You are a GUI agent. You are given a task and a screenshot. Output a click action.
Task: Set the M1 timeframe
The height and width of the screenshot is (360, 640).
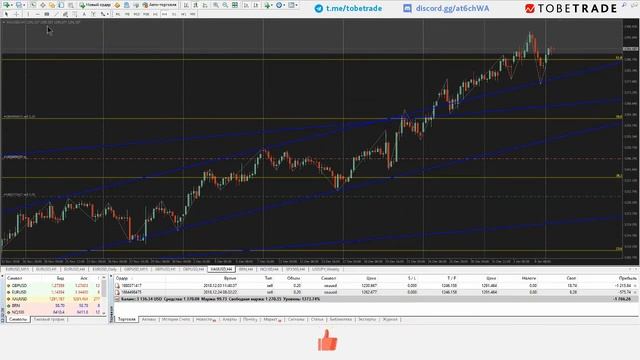tap(118, 14)
